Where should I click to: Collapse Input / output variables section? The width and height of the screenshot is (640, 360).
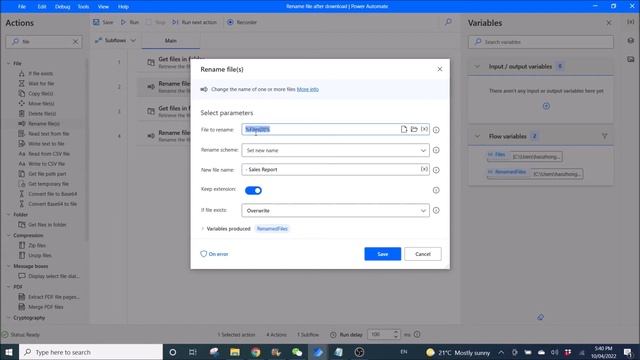pos(477,67)
